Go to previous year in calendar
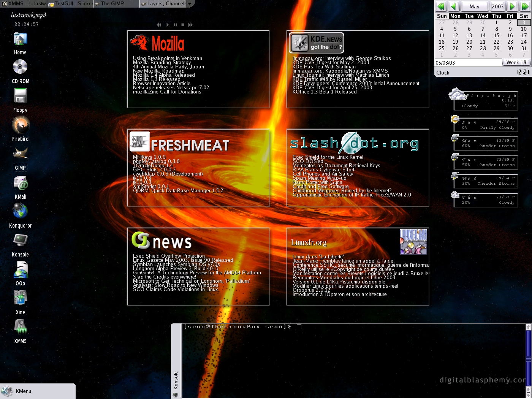This screenshot has width=532, height=399. tap(441, 6)
